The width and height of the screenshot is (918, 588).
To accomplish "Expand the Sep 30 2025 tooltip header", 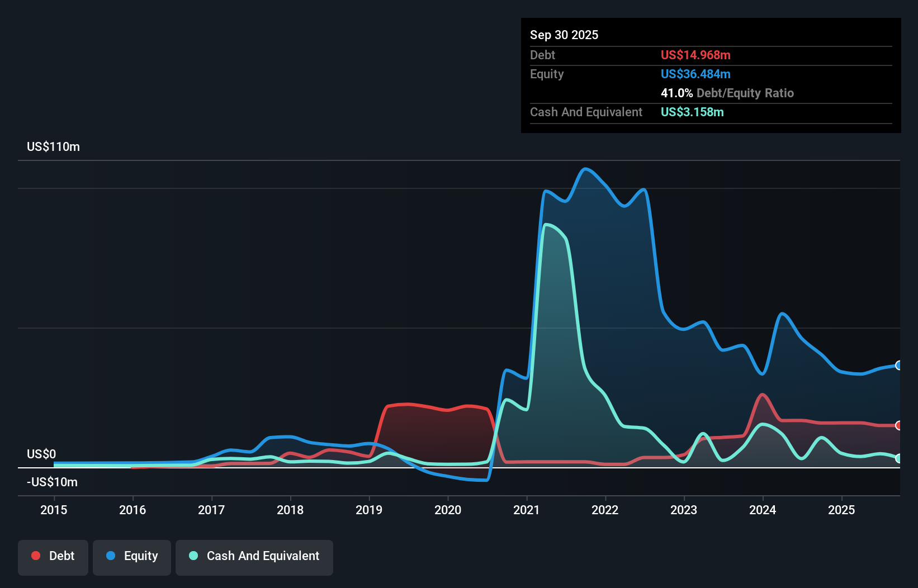I will pyautogui.click(x=565, y=35).
